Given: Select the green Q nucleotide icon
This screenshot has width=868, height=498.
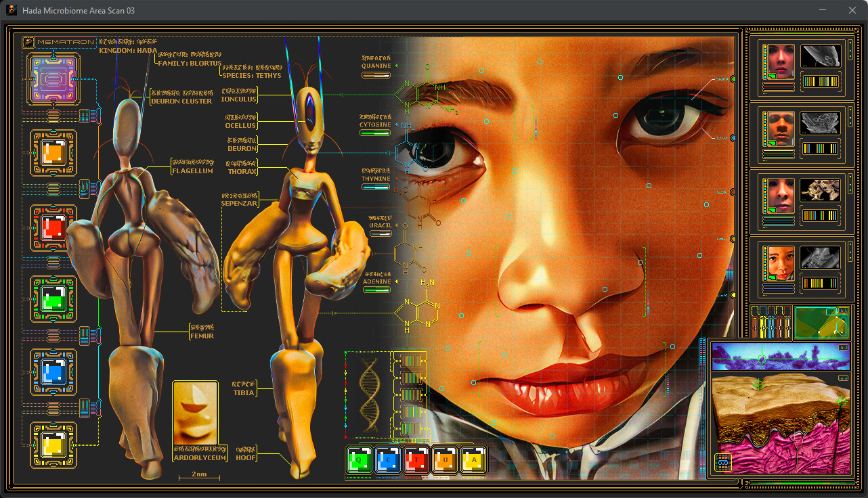Looking at the screenshot, I should (360, 458).
